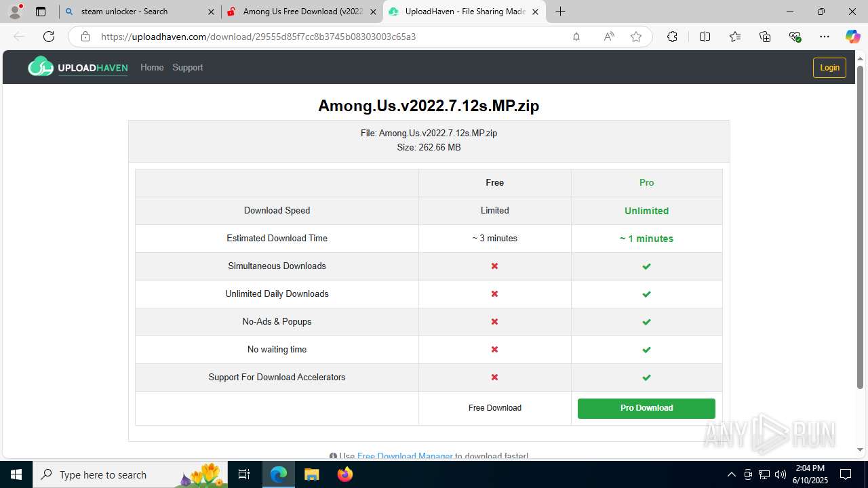The width and height of the screenshot is (868, 488).
Task: Toggle split screen view
Action: (705, 37)
